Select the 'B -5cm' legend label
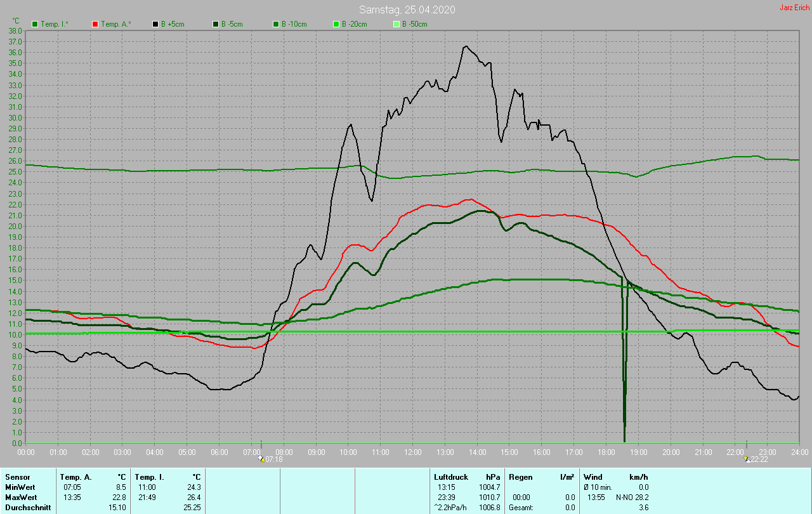Image resolution: width=812 pixels, height=514 pixels. point(233,24)
